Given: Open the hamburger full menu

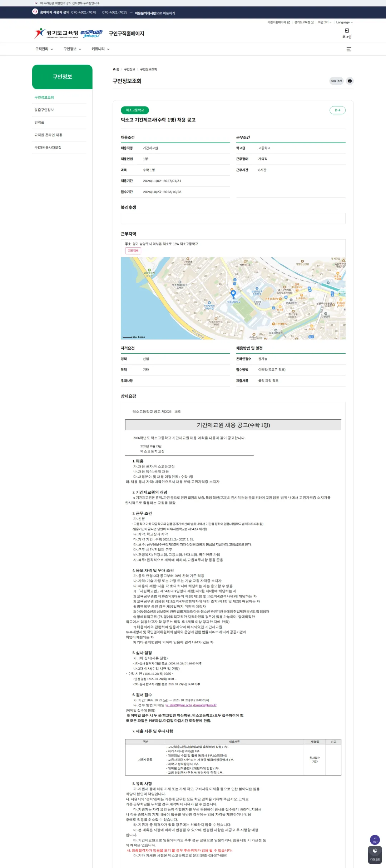Looking at the screenshot, I should pos(349,49).
